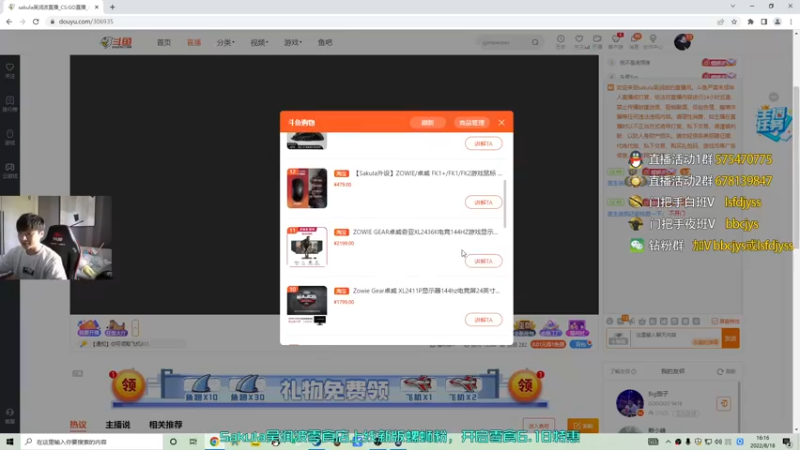The height and width of the screenshot is (450, 800).
Task: Open the 创作中心 lightbulb icon
Action: [x=653, y=42]
